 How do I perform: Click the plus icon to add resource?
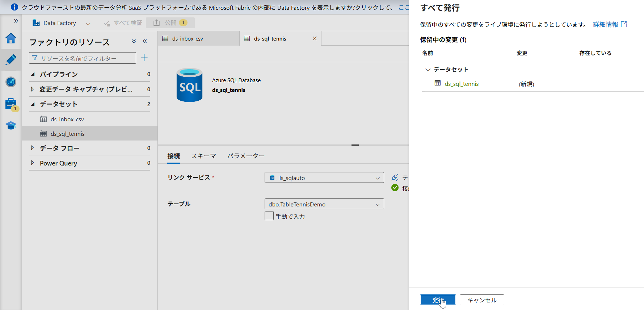pos(144,58)
